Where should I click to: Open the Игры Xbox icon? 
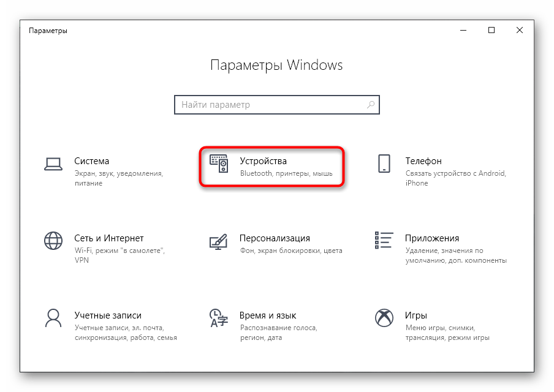tap(384, 318)
